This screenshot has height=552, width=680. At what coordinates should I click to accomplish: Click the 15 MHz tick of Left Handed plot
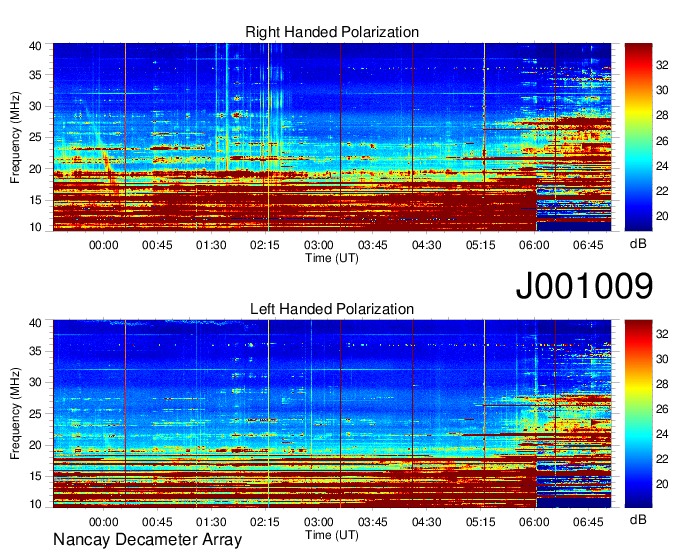click(35, 477)
